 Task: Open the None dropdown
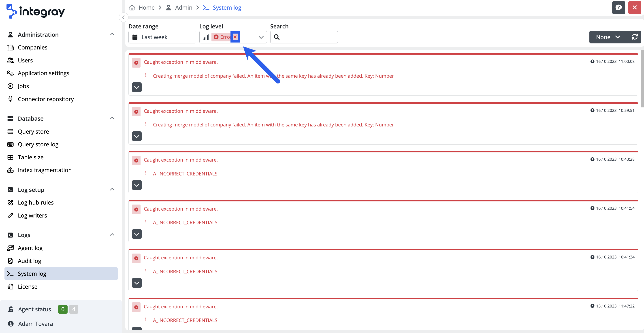point(608,37)
